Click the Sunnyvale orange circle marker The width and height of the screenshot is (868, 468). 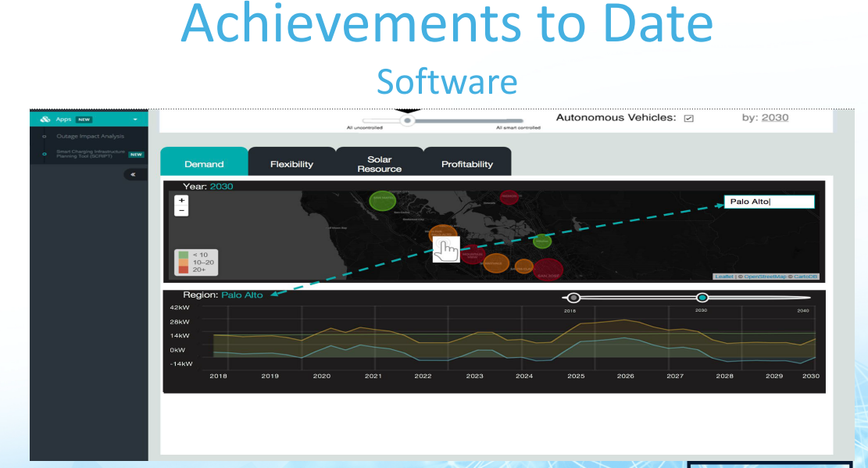click(497, 264)
